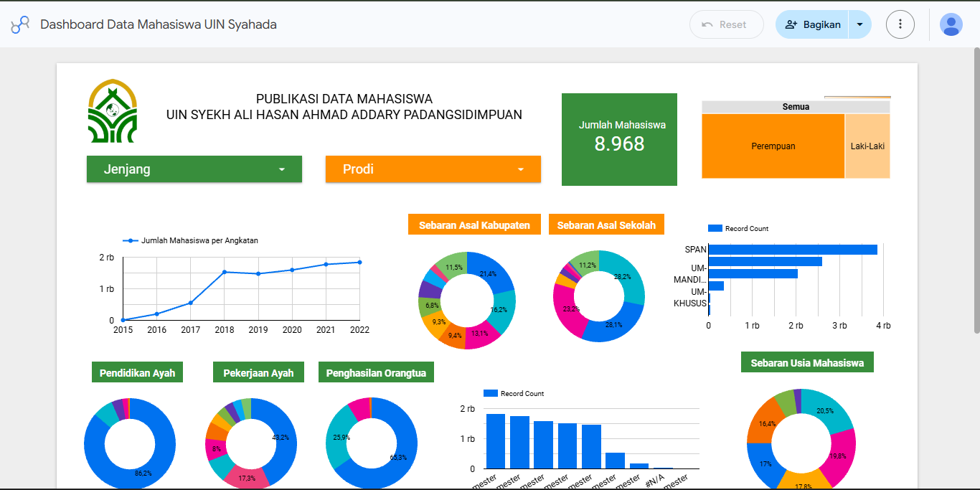This screenshot has height=490, width=980.
Task: Click the 20,5% slice in Usia donut
Action: tap(826, 409)
